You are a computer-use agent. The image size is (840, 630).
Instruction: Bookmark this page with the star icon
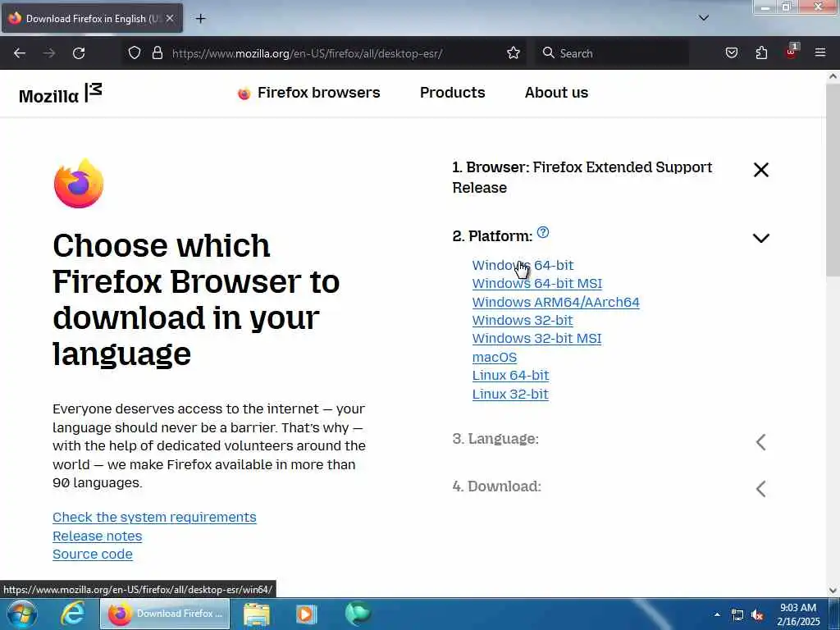click(514, 53)
